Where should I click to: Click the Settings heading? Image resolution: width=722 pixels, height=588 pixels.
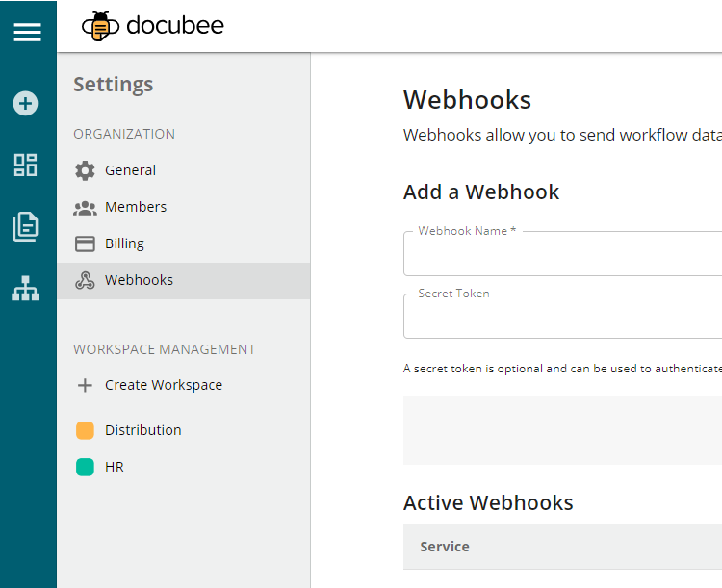pos(114,85)
